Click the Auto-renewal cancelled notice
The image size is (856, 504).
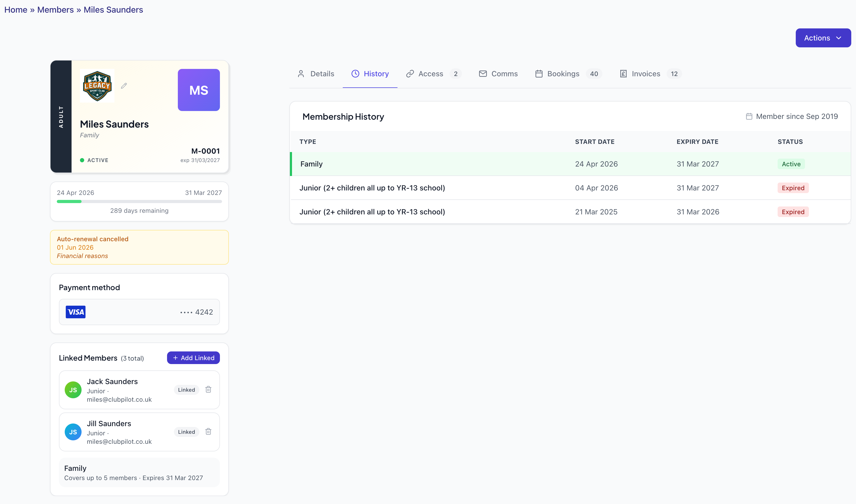tap(139, 247)
